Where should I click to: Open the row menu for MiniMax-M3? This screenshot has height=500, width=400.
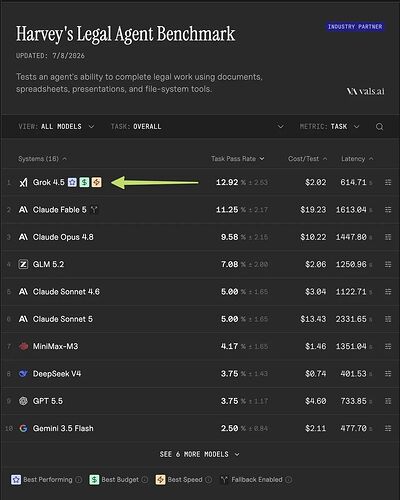click(388, 346)
